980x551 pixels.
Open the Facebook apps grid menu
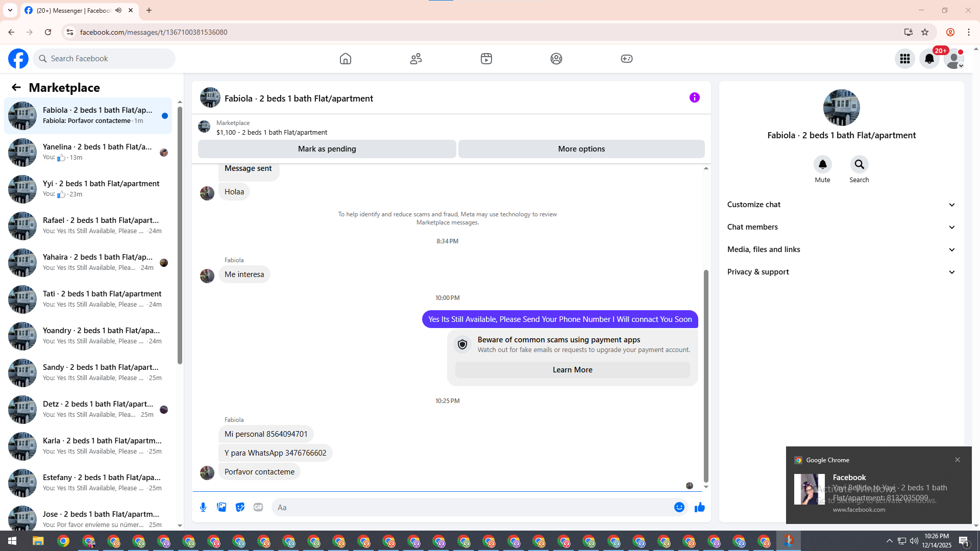pos(905,59)
